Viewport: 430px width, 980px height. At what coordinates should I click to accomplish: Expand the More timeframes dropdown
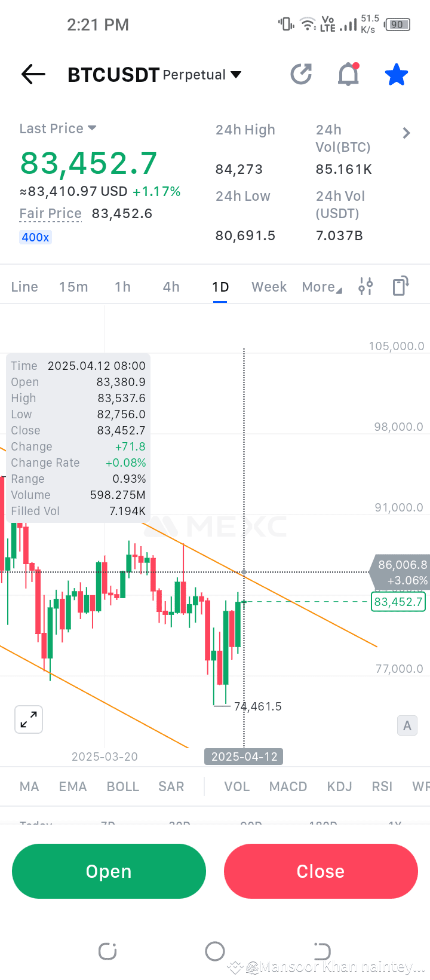321,286
